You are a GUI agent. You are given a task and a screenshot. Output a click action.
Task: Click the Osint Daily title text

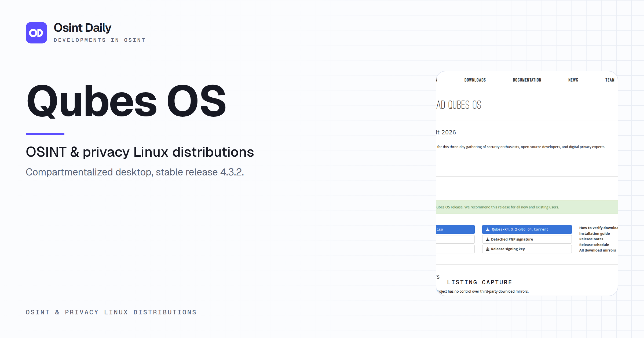[x=82, y=28]
